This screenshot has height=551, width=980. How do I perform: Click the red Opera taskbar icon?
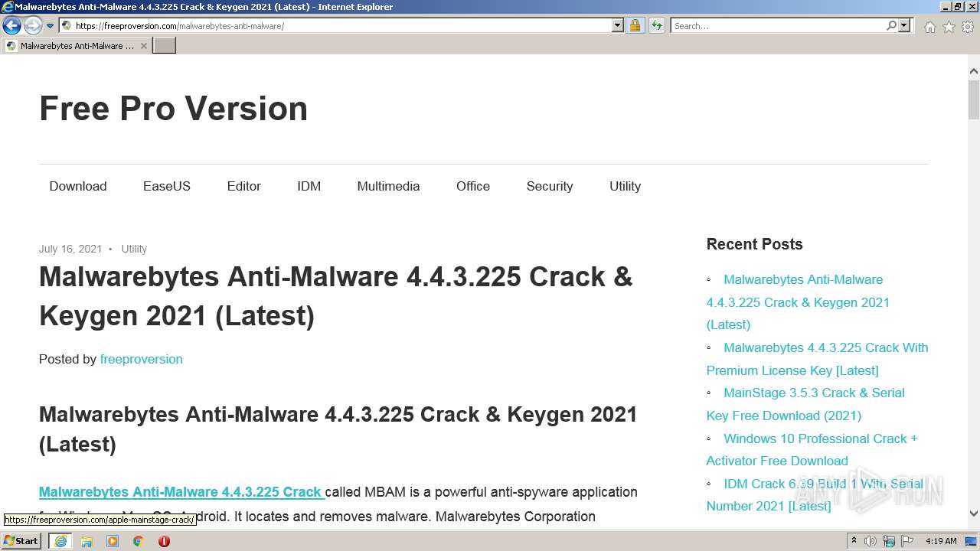[164, 541]
